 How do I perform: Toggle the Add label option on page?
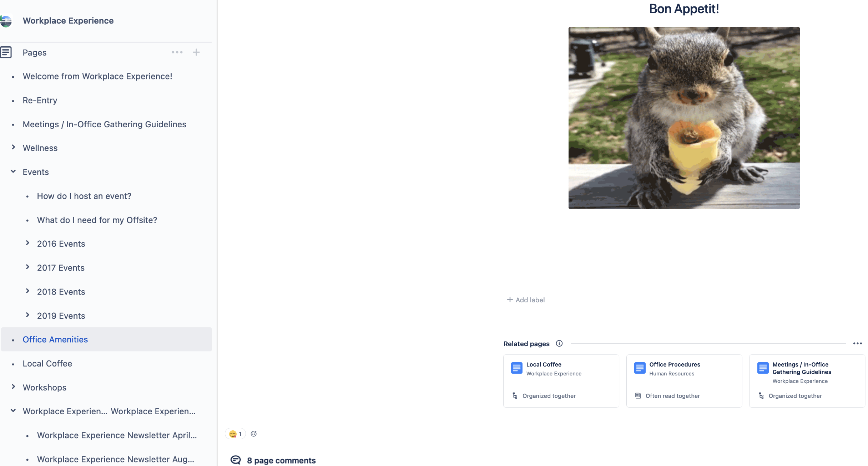[x=525, y=299]
